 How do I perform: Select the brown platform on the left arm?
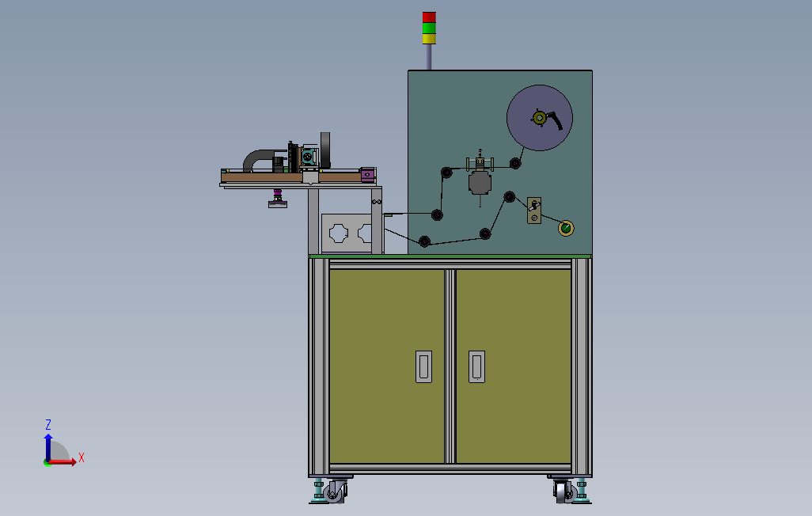pyautogui.click(x=290, y=177)
